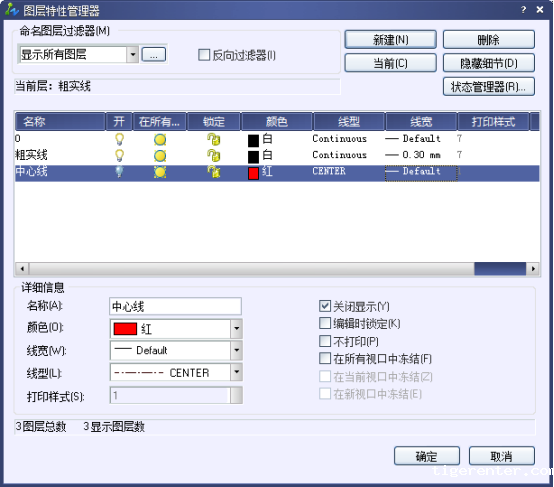Image resolution: width=554 pixels, height=487 pixels.
Task: Check the 在所有视口中冻结 checkbox
Action: pos(325,358)
